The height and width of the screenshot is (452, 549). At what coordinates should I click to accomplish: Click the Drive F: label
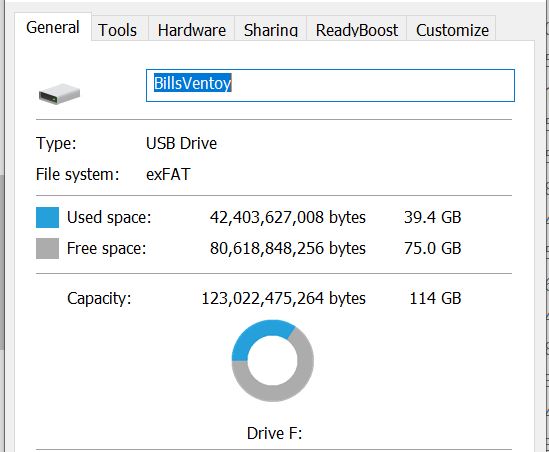pyautogui.click(x=274, y=433)
